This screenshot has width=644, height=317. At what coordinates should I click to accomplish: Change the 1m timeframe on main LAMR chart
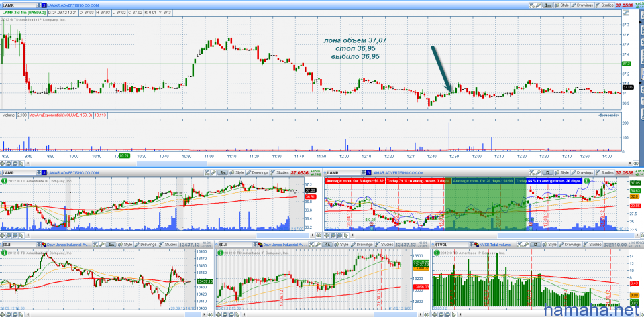pyautogui.click(x=547, y=5)
